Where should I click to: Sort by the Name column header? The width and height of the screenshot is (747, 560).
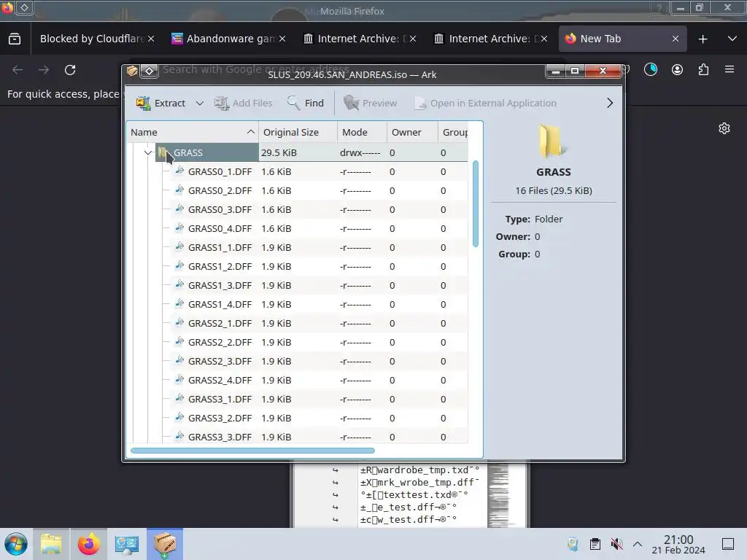pos(193,133)
